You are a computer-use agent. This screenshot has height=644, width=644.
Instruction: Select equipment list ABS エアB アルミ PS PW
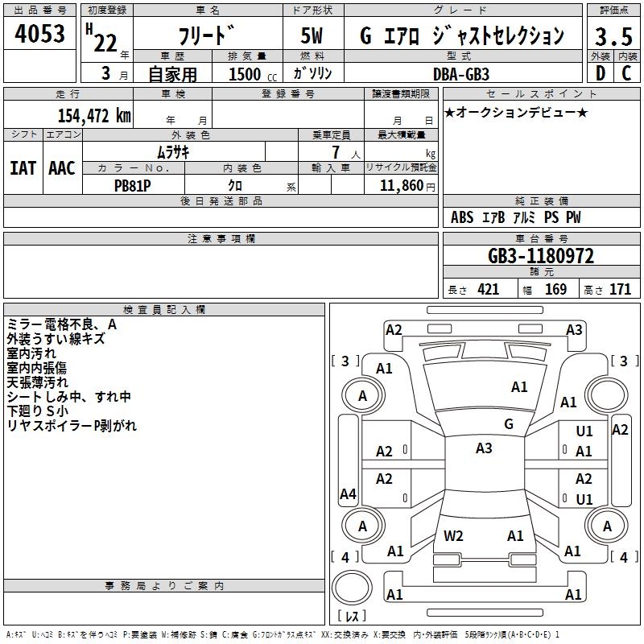[x=516, y=217]
